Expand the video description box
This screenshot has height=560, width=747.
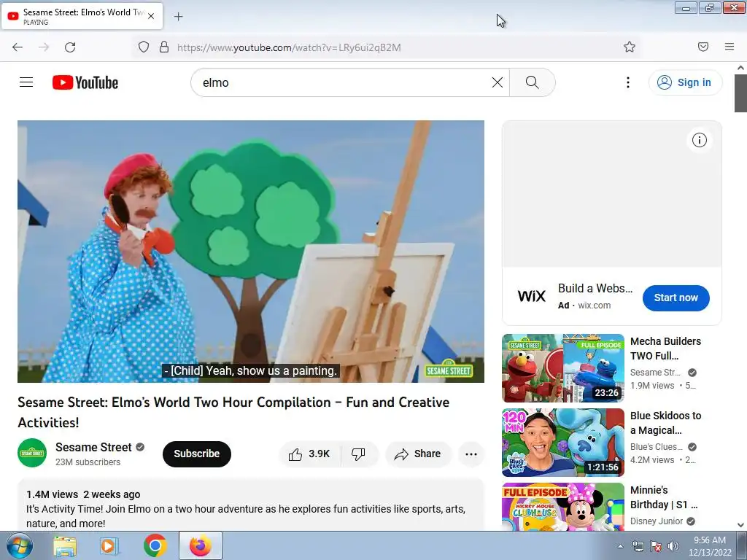point(251,506)
